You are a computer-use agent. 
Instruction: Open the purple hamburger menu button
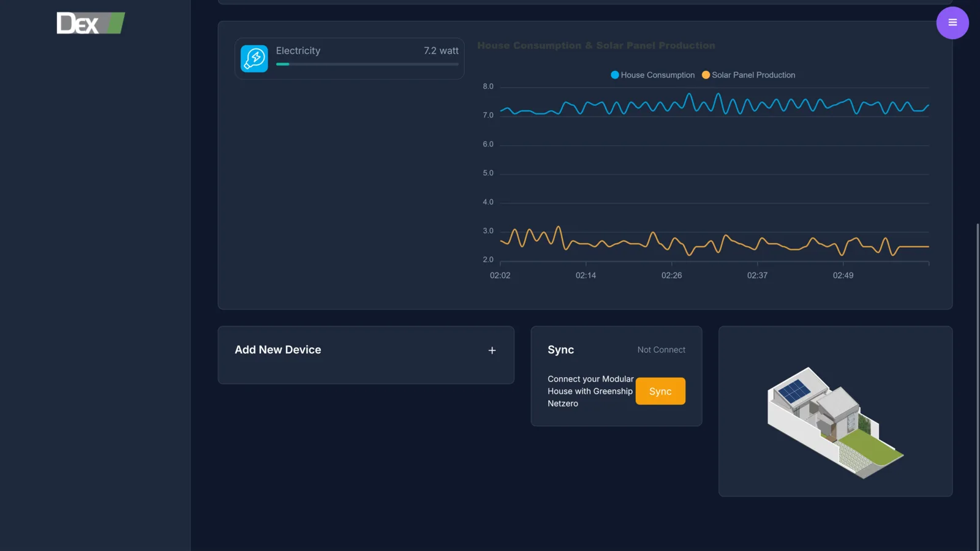coord(952,23)
